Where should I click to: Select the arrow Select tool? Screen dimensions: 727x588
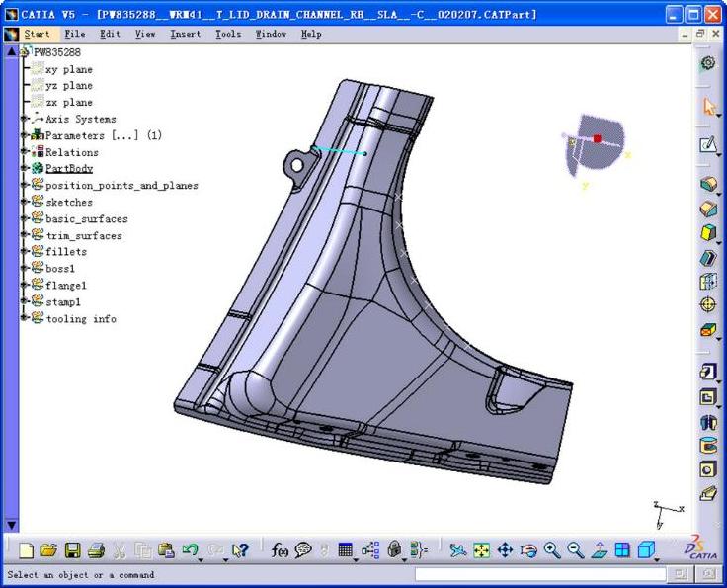[708, 106]
